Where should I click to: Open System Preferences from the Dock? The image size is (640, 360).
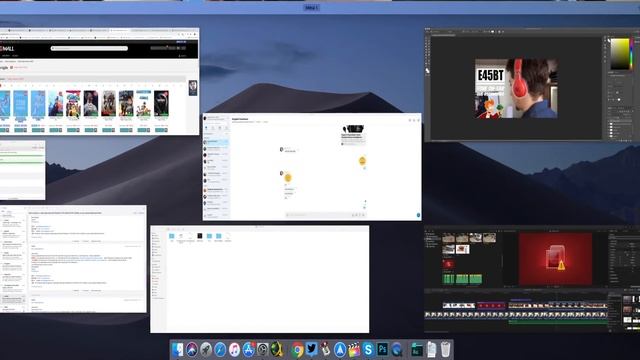263,350
